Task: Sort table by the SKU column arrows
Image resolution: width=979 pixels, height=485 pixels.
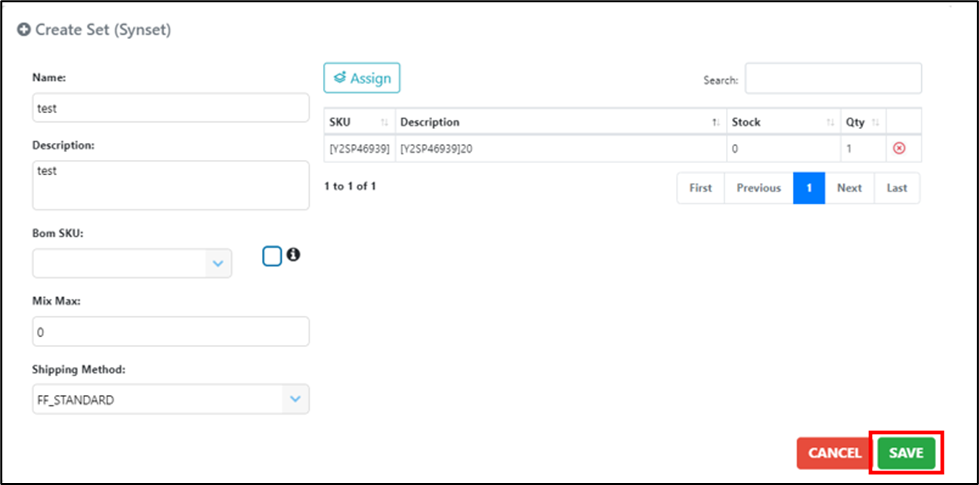Action: tap(383, 122)
